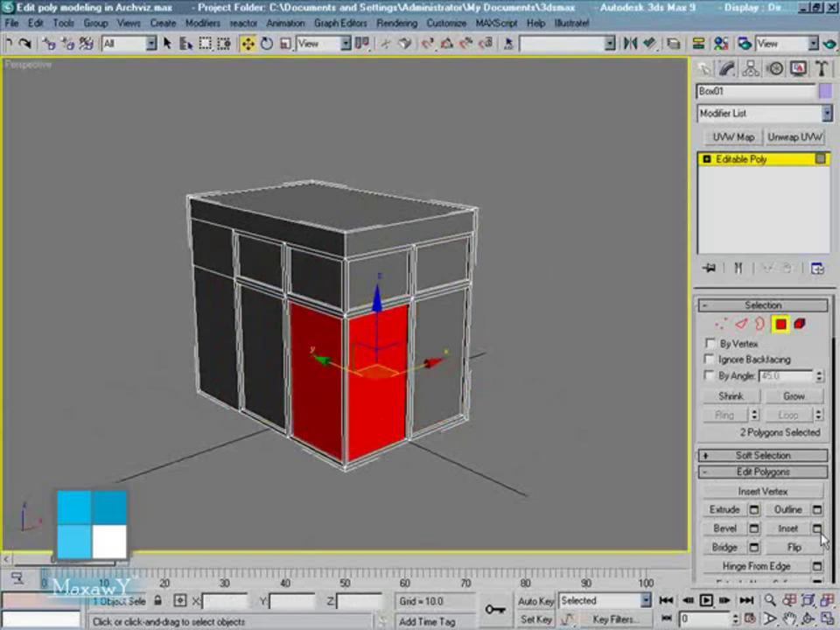Screen dimensions: 840x630
Task: Switch to Edge sub-object level
Action: (x=741, y=324)
